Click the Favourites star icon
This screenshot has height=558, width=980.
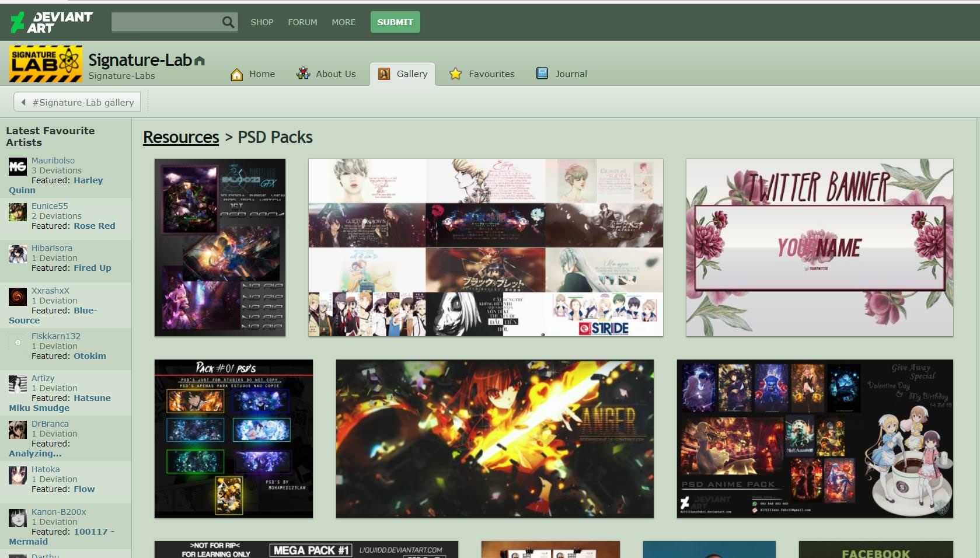(455, 74)
